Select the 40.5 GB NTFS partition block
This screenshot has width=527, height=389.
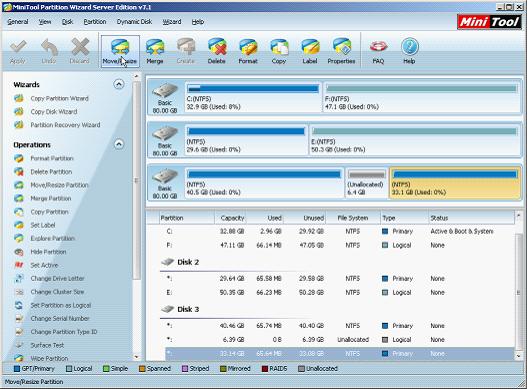(x=264, y=183)
